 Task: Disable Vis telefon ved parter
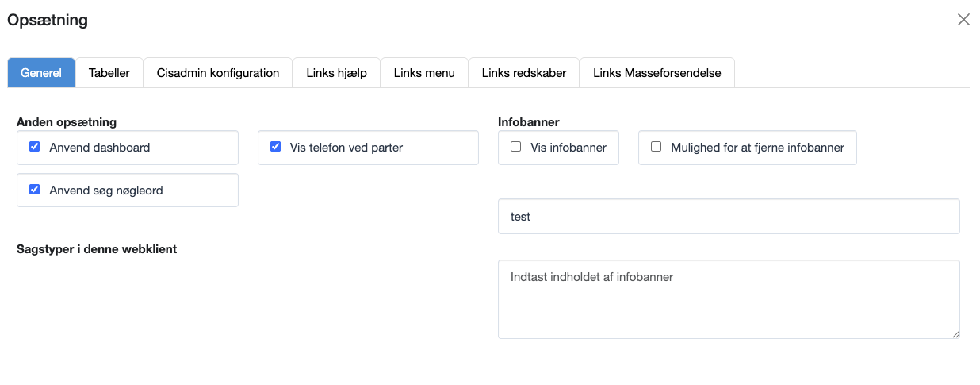click(276, 147)
